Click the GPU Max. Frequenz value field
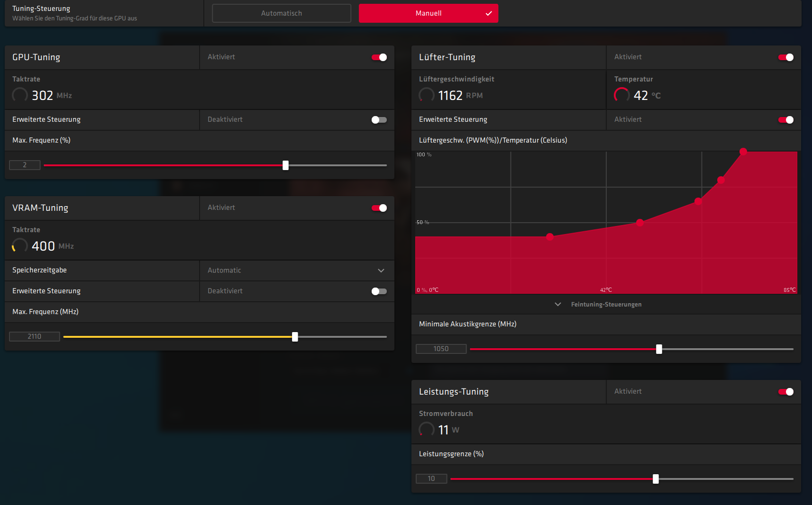Image resolution: width=812 pixels, height=505 pixels. click(25, 165)
